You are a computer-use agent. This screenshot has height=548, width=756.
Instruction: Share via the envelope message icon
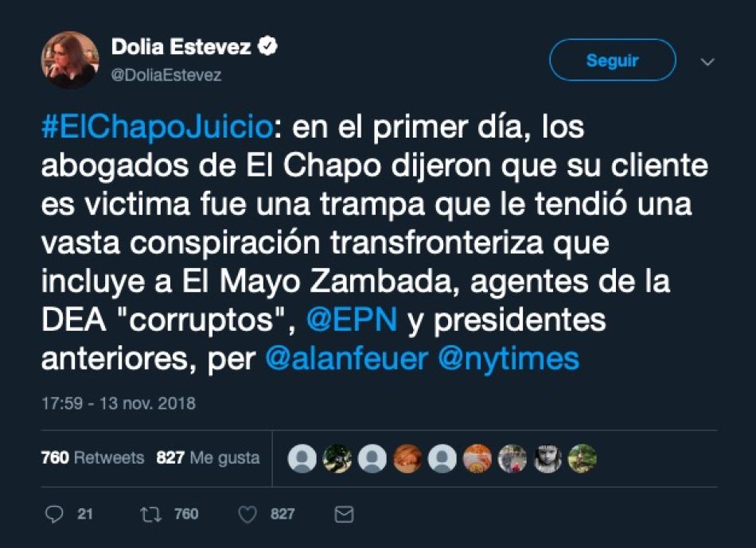pyautogui.click(x=345, y=515)
